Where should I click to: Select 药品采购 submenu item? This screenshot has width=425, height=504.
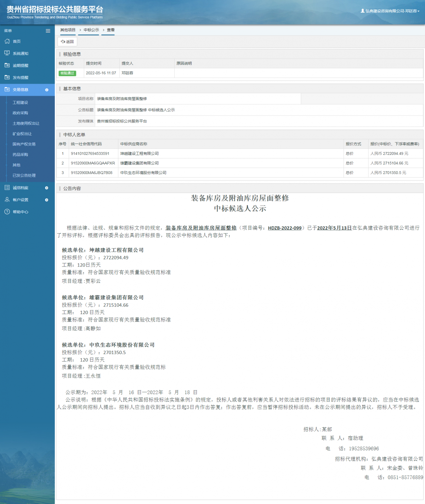tap(20, 155)
